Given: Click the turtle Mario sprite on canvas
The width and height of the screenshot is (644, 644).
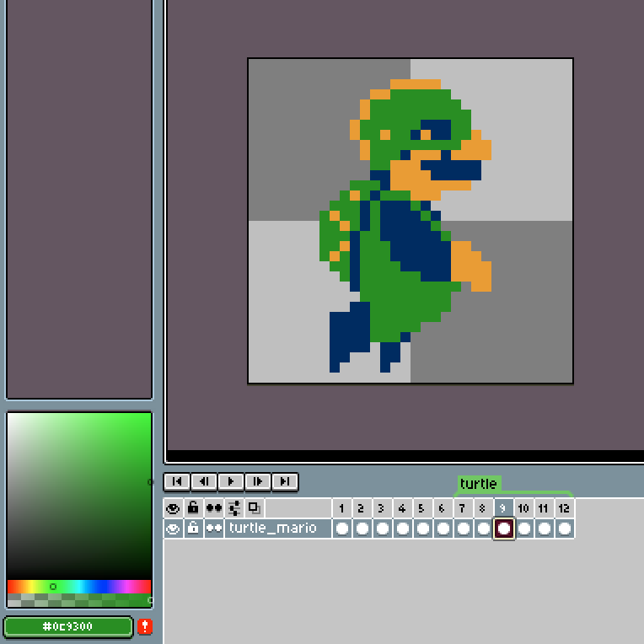Looking at the screenshot, I should [x=405, y=226].
